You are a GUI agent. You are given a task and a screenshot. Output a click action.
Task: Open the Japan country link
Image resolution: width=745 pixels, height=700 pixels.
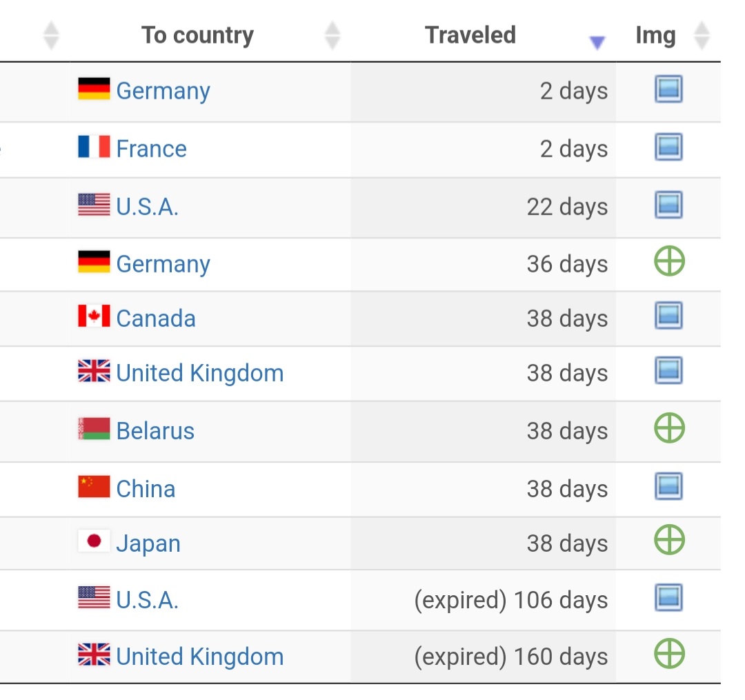148,543
